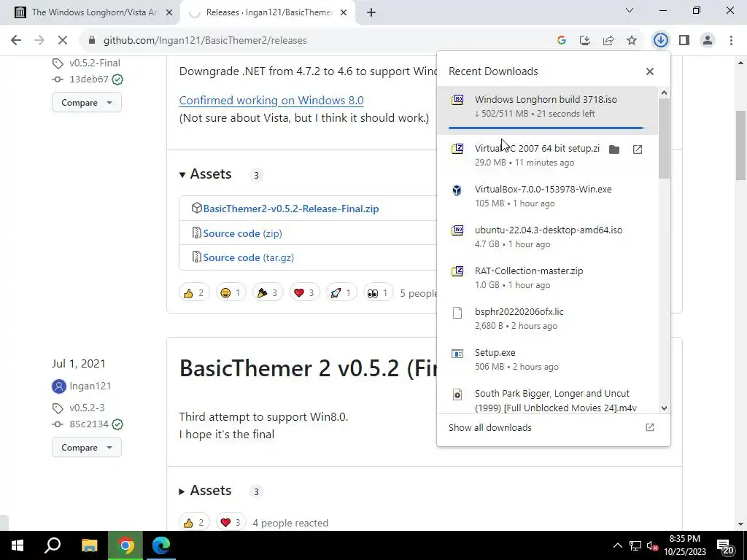Click the ubuntu-22.04.3 ISO file icon

457,231
